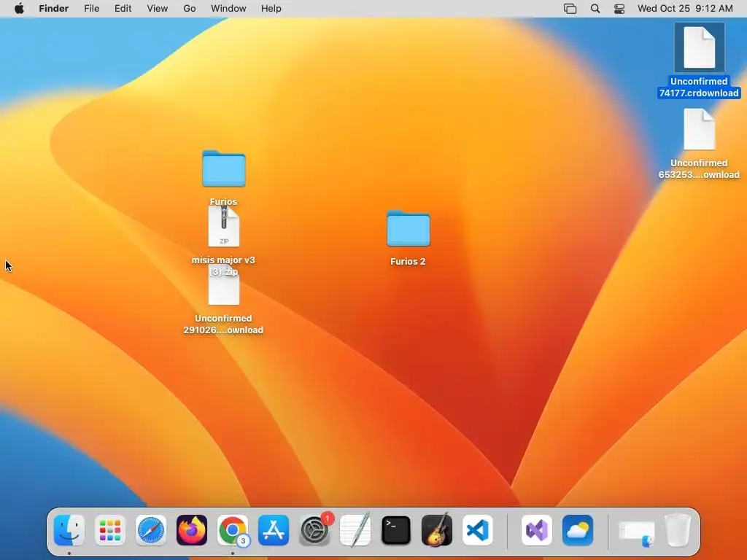This screenshot has height=560, width=747.
Task: Open the View menu
Action: click(x=158, y=9)
